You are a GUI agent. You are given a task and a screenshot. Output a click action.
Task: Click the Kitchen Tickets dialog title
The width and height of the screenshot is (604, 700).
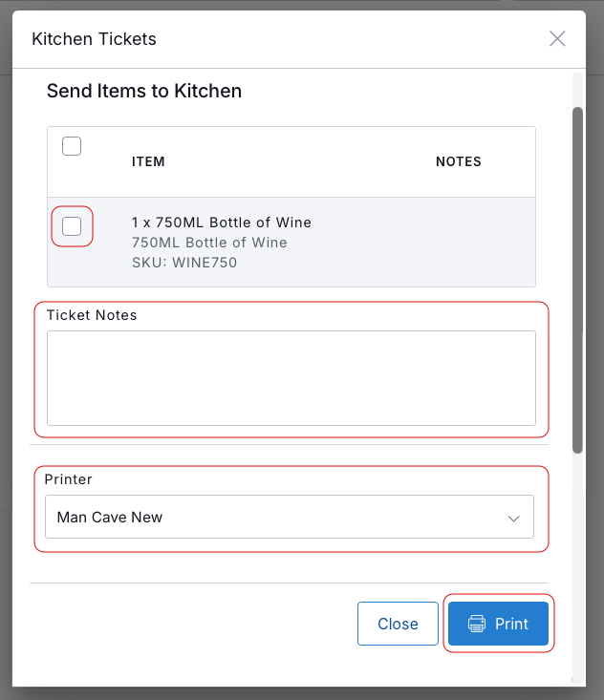coord(94,39)
